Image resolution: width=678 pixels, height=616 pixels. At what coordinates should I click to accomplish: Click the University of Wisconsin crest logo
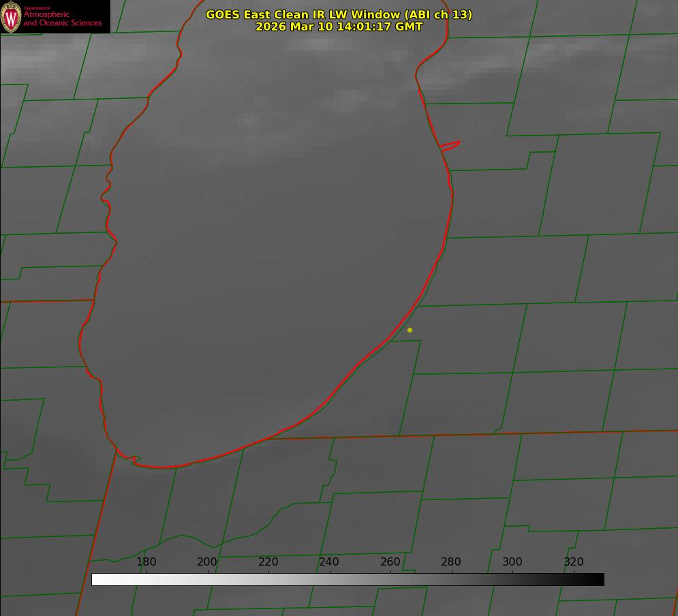click(11, 17)
